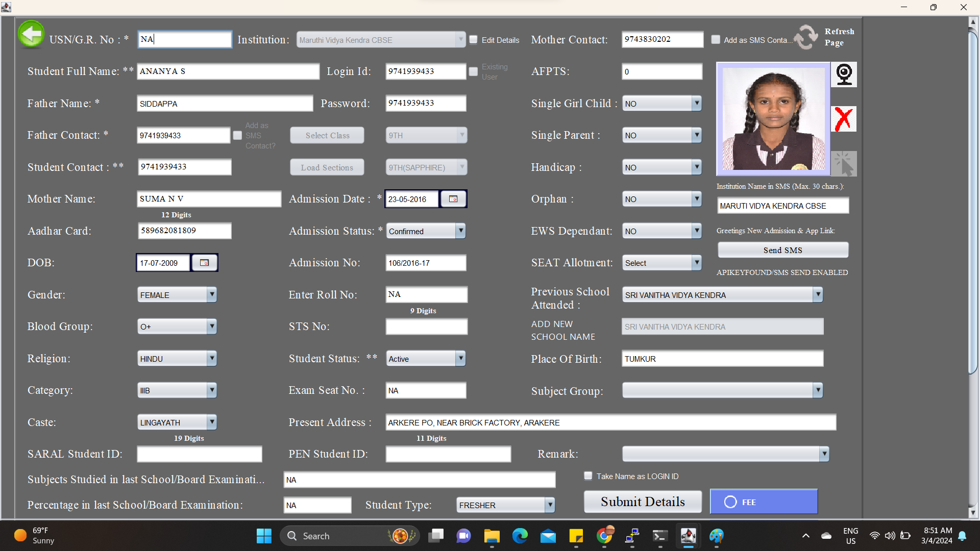This screenshot has height=551, width=980.
Task: Click the Refresh Page icon
Action: [806, 37]
